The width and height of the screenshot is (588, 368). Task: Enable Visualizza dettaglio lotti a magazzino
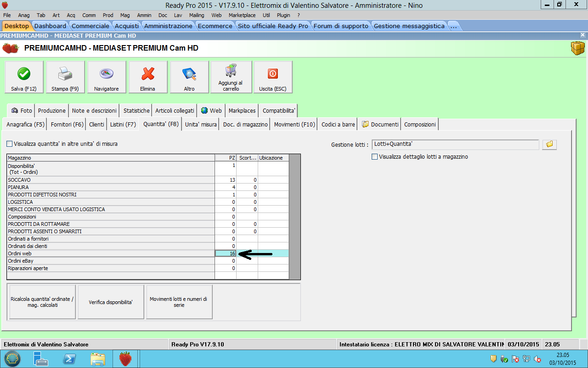pos(375,157)
